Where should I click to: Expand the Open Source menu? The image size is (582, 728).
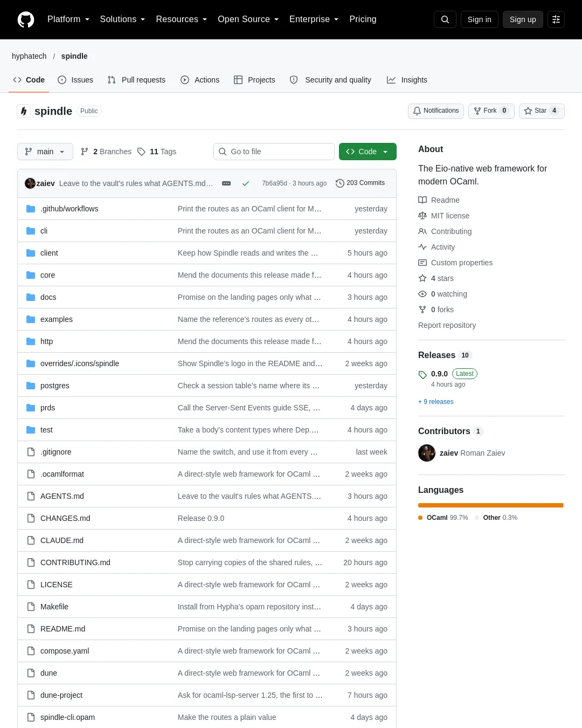coord(248,19)
